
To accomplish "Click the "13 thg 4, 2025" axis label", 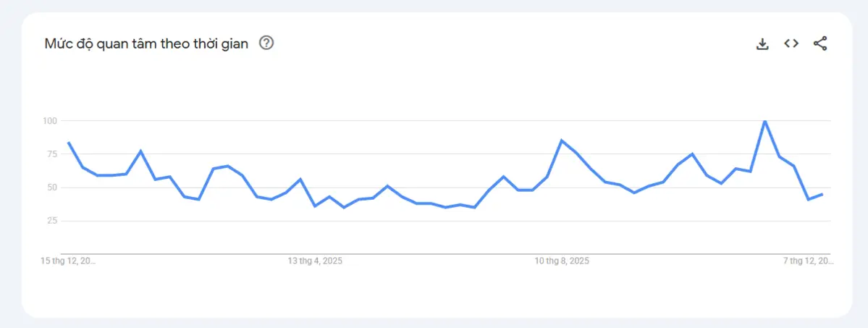I will click(x=315, y=261).
